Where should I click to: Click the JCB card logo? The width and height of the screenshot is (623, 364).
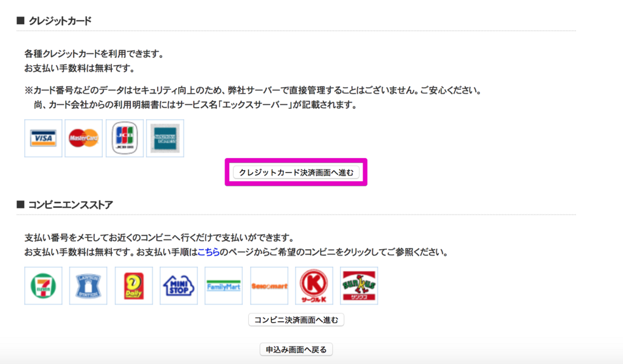coord(124,138)
